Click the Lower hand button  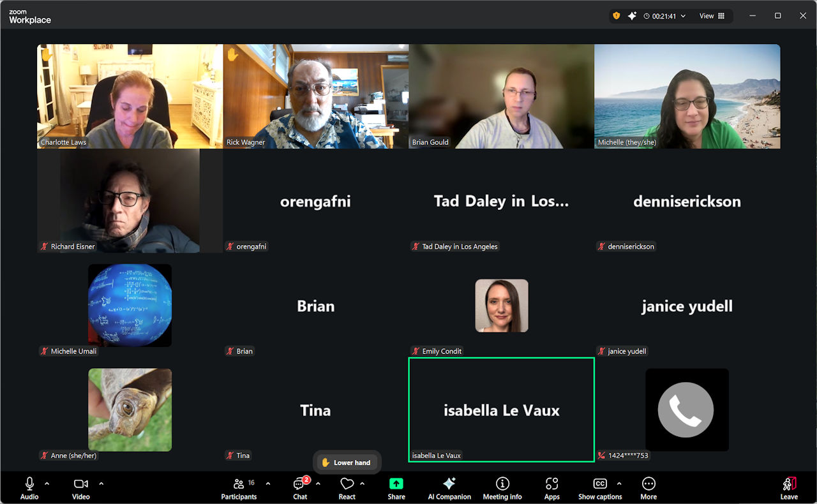[x=347, y=463]
